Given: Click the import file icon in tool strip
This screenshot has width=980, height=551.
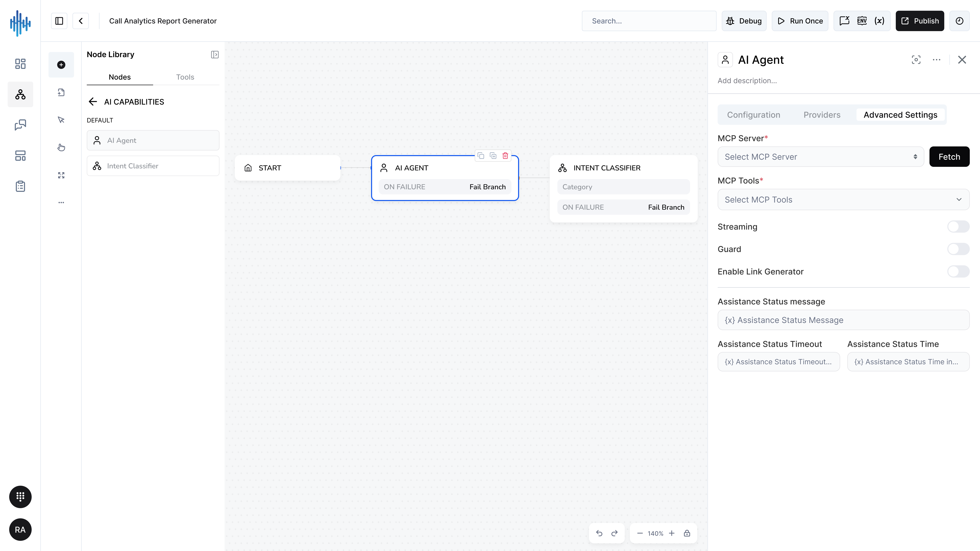Looking at the screenshot, I should [61, 92].
